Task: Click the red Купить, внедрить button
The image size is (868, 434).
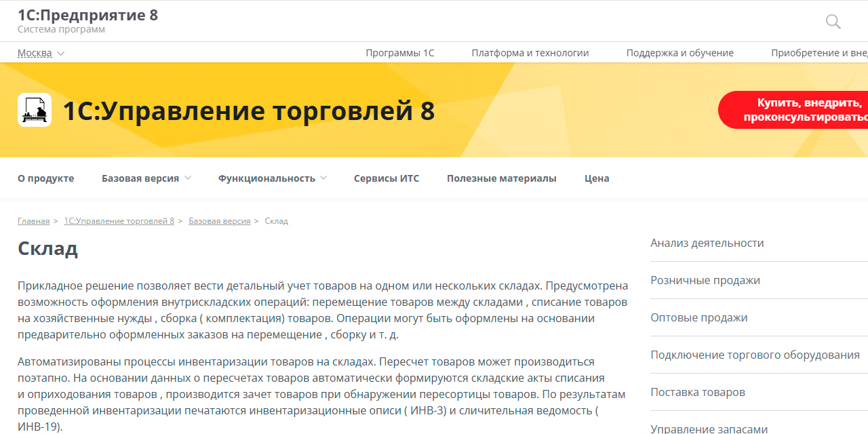Action: pyautogui.click(x=793, y=110)
